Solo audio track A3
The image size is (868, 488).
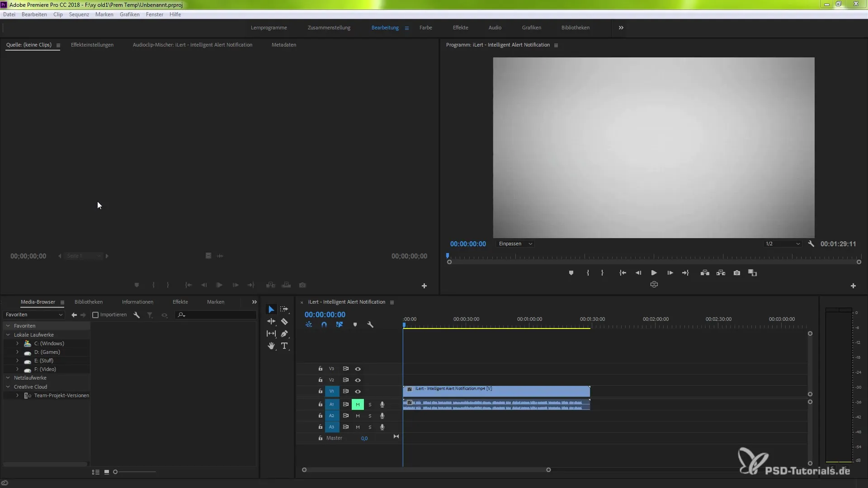tap(370, 427)
